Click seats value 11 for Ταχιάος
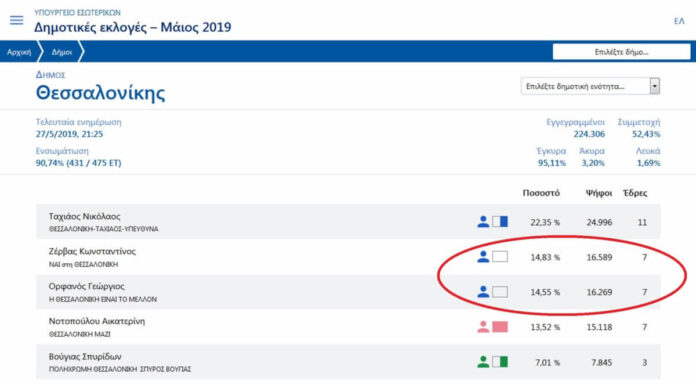The image size is (696, 385). click(x=642, y=222)
